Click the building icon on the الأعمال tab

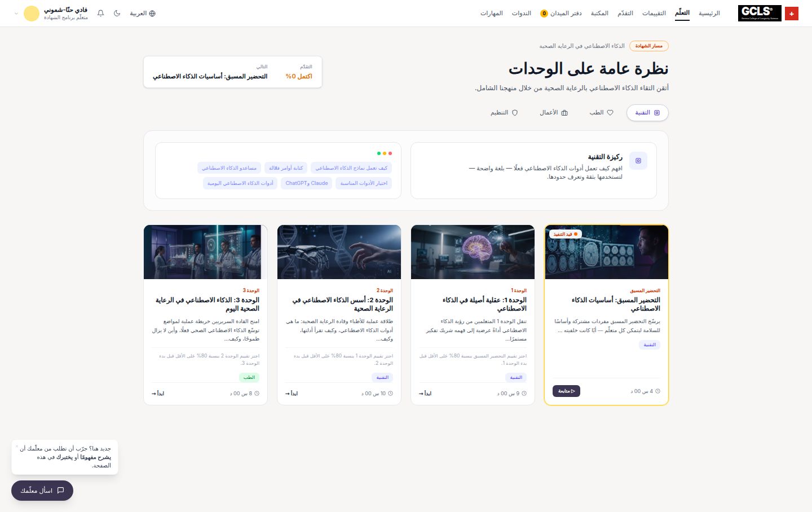point(564,113)
